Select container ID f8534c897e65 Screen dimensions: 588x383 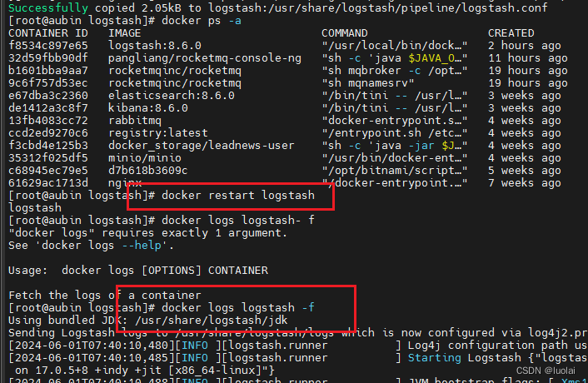[x=48, y=46]
